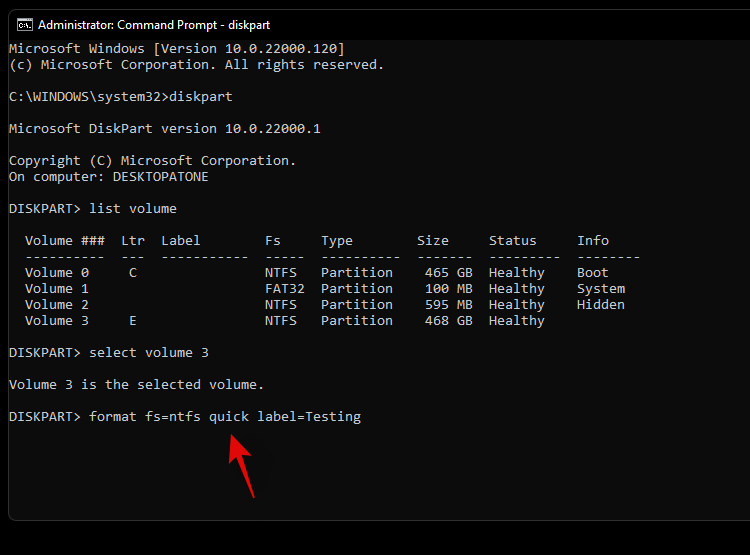Click the "Hidden" info value
Image resolution: width=750 pixels, height=555 pixels.
point(601,305)
